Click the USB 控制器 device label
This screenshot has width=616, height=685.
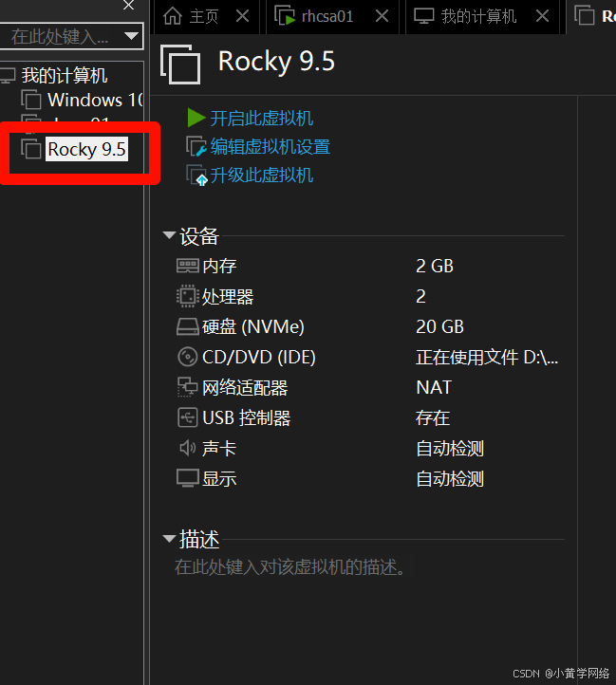coord(247,417)
